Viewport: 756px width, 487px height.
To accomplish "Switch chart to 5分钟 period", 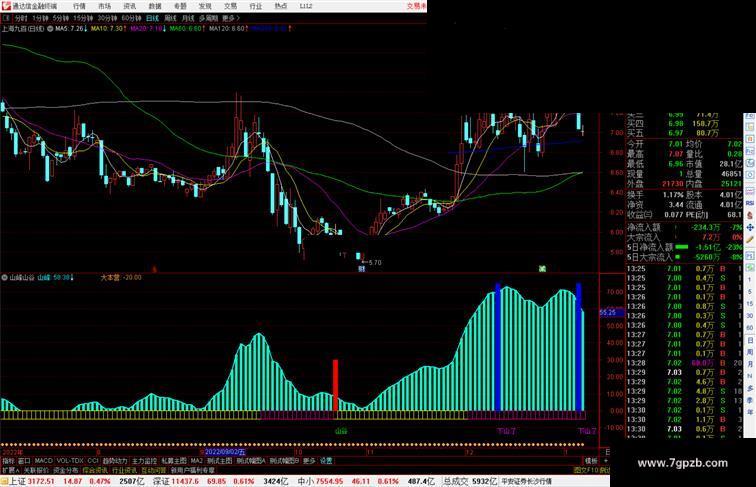I will [x=61, y=18].
